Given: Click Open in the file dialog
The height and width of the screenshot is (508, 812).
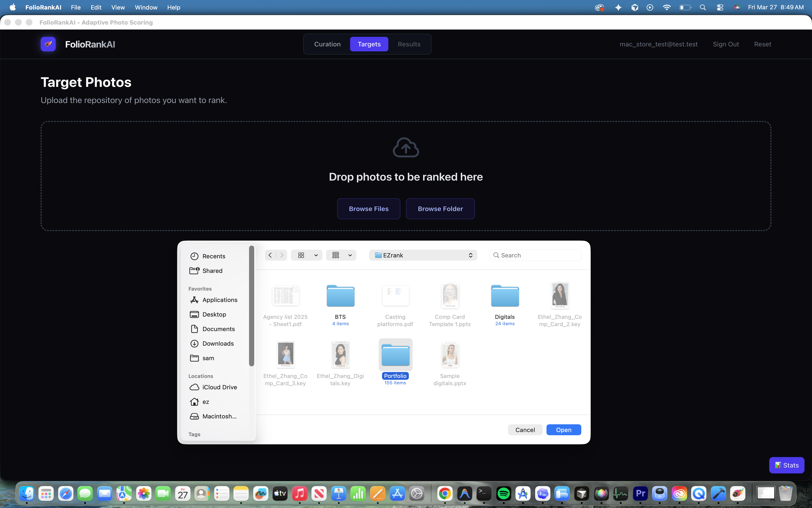Looking at the screenshot, I should 563,430.
